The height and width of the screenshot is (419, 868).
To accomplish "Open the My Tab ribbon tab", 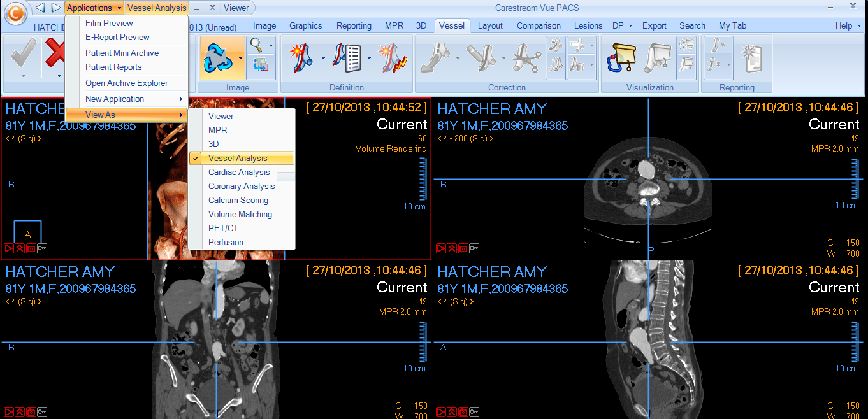I will click(732, 25).
